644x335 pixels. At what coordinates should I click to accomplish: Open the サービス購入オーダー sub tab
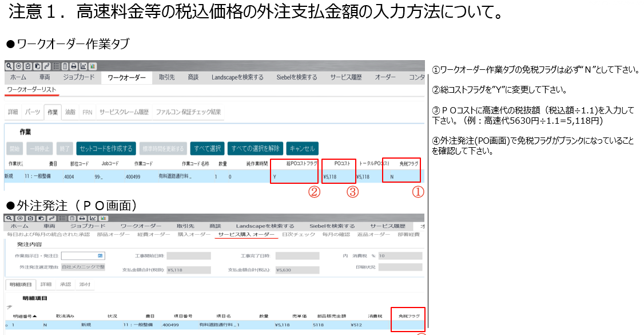tap(246, 234)
